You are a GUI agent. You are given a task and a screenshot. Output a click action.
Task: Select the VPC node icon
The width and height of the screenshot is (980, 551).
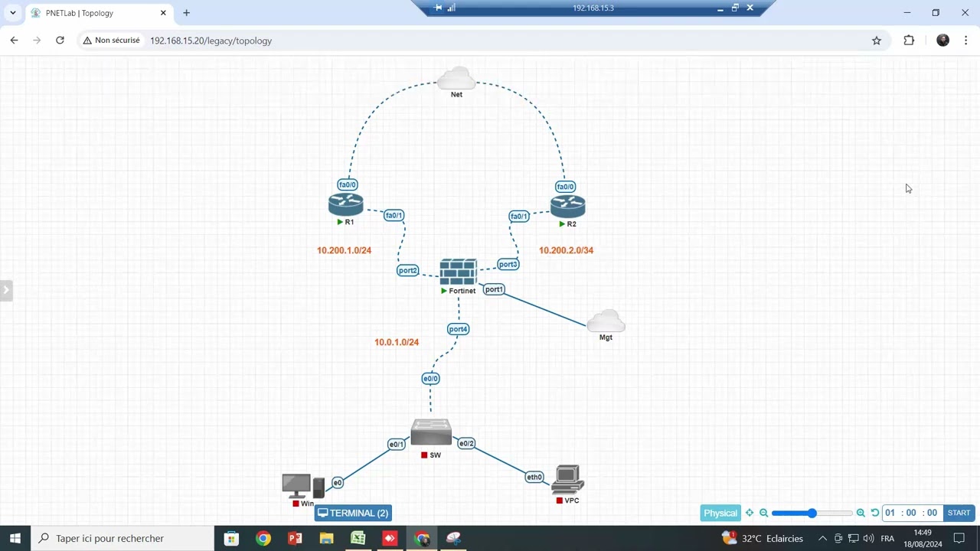click(568, 480)
